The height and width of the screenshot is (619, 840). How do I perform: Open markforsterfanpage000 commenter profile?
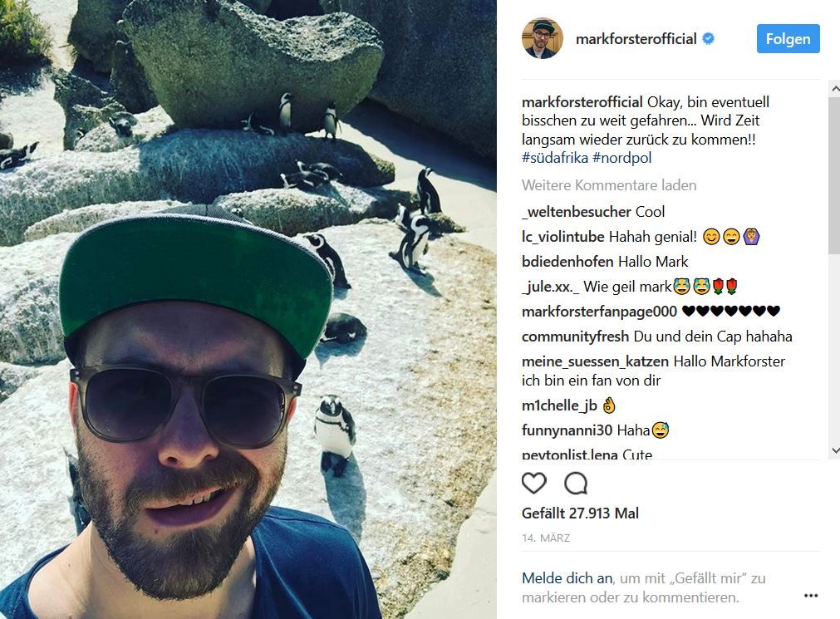pyautogui.click(x=599, y=312)
